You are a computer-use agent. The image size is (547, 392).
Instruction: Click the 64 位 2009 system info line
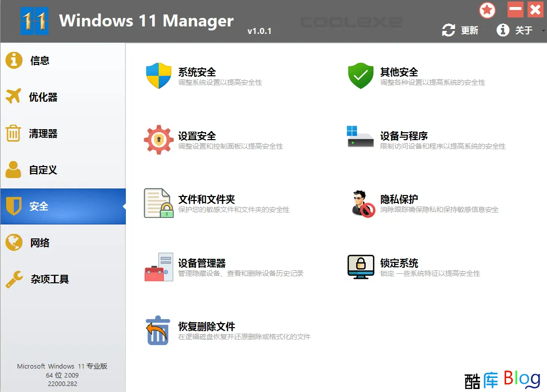pos(62,375)
